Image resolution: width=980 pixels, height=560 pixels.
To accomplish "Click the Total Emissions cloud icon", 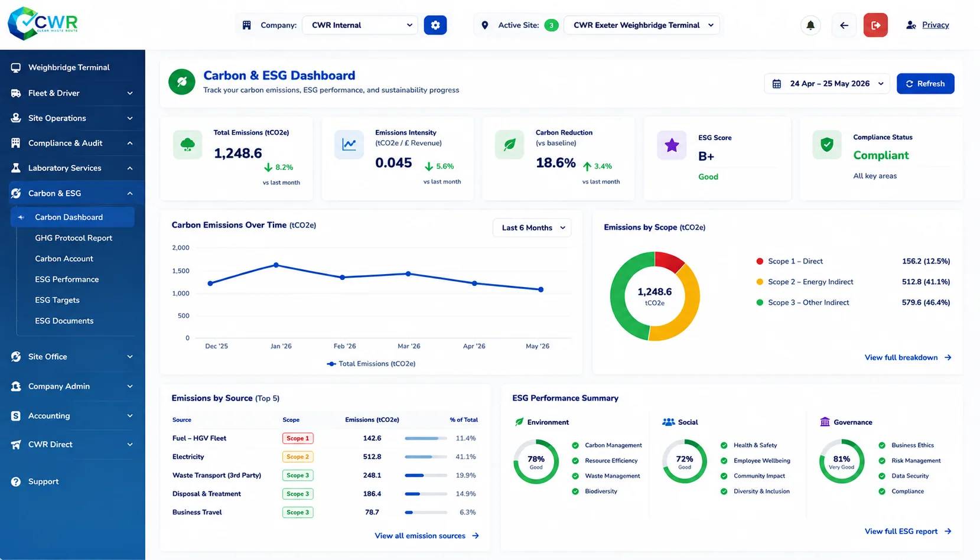I will click(188, 145).
